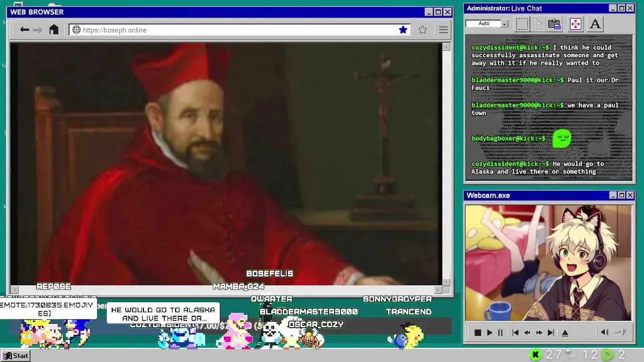Screen dimensions: 644x362
Task: Open the browser hamburger menu
Action: tap(443, 30)
